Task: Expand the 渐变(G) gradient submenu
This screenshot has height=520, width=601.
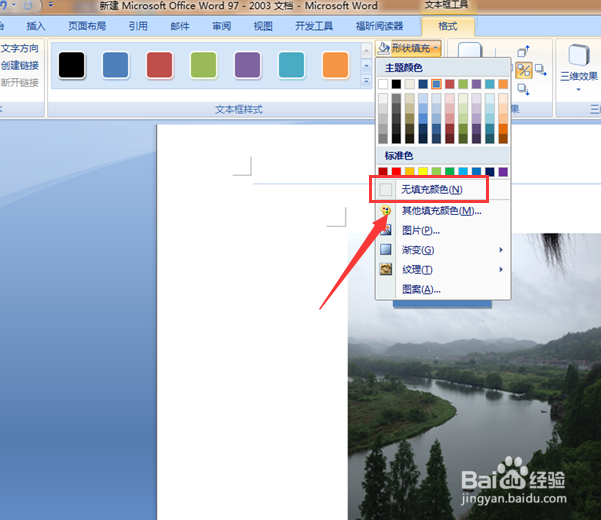Action: (x=443, y=250)
